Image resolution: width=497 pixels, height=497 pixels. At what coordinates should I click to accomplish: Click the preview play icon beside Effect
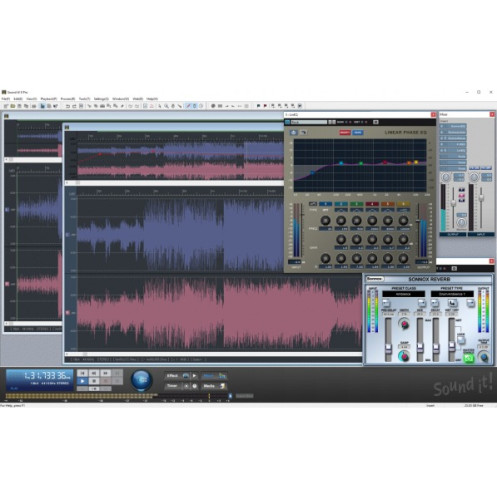pos(194,376)
